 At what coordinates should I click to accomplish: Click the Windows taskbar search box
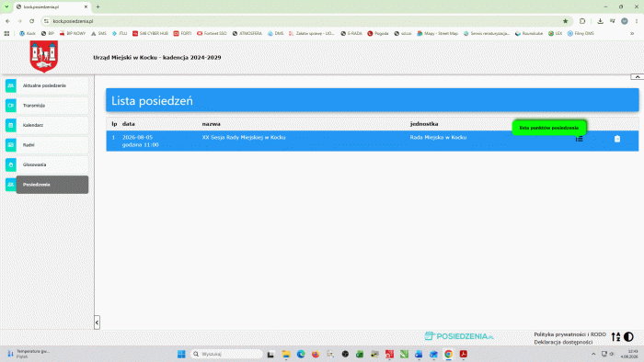[x=226, y=355]
